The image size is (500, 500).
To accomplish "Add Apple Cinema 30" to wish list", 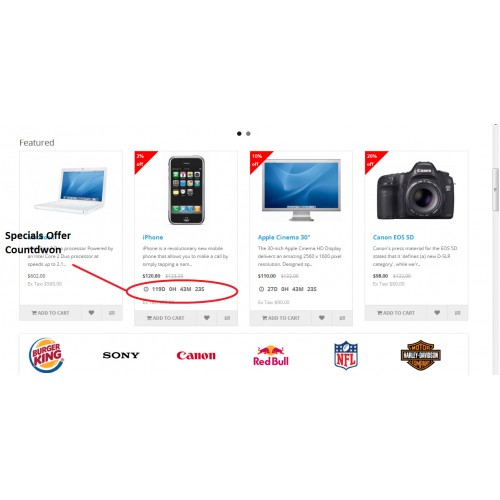I will 322,318.
